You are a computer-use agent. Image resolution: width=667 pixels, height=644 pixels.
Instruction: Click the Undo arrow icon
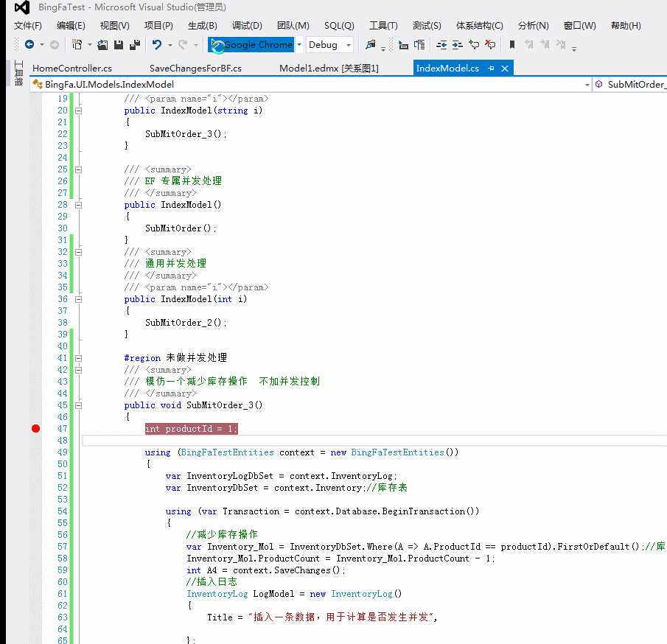pyautogui.click(x=157, y=44)
